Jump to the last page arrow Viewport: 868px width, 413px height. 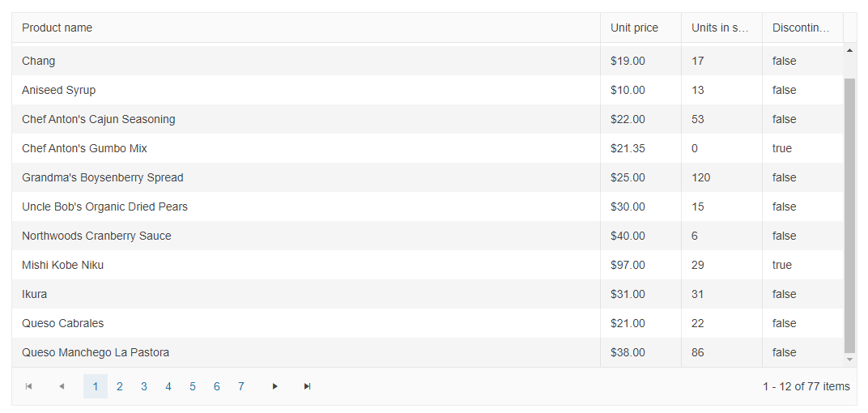[308, 386]
